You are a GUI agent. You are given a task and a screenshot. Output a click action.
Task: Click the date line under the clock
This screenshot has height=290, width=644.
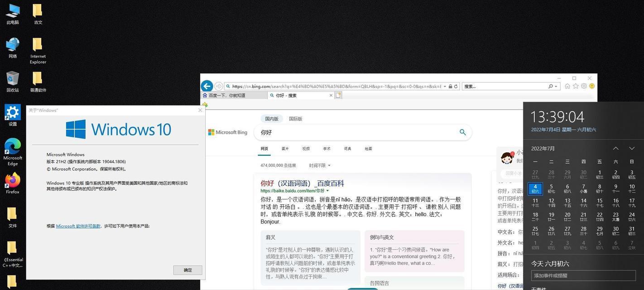tap(563, 130)
